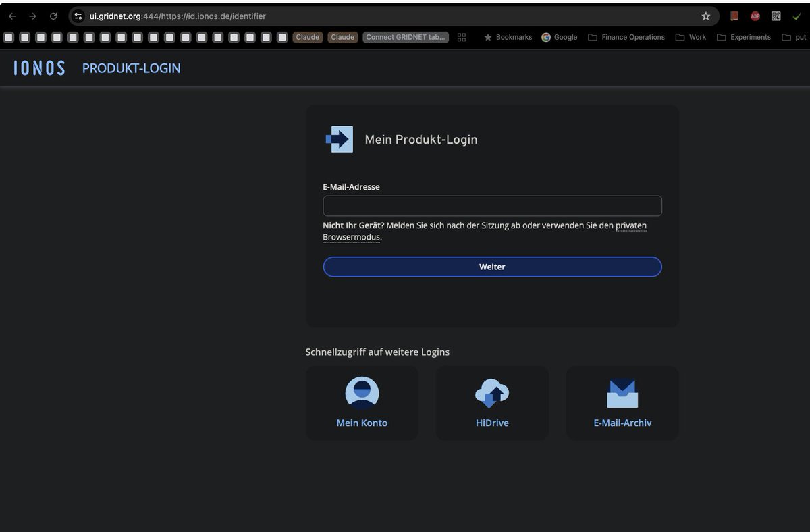810x532 pixels.
Task: Click the Nicht Ihr Gerät? text
Action: tap(354, 225)
